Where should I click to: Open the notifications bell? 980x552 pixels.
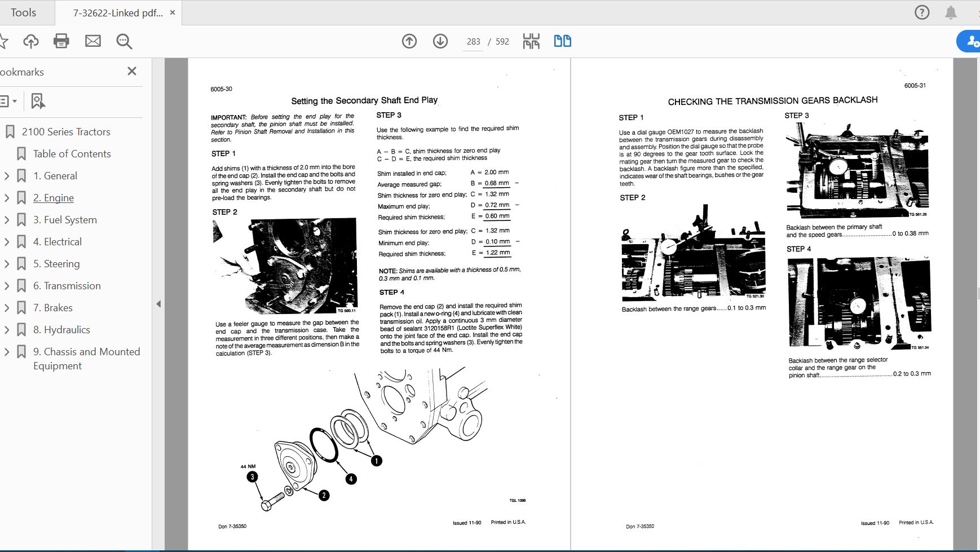952,12
